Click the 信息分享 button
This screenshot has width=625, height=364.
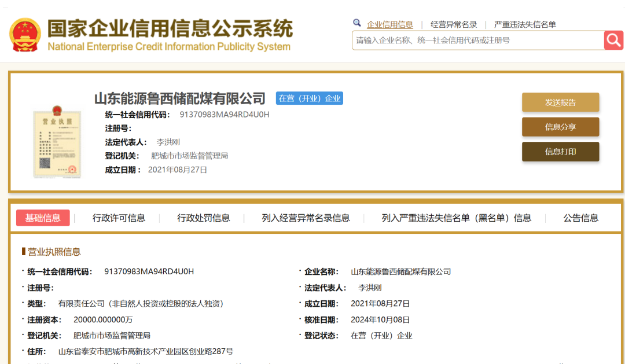click(x=560, y=127)
